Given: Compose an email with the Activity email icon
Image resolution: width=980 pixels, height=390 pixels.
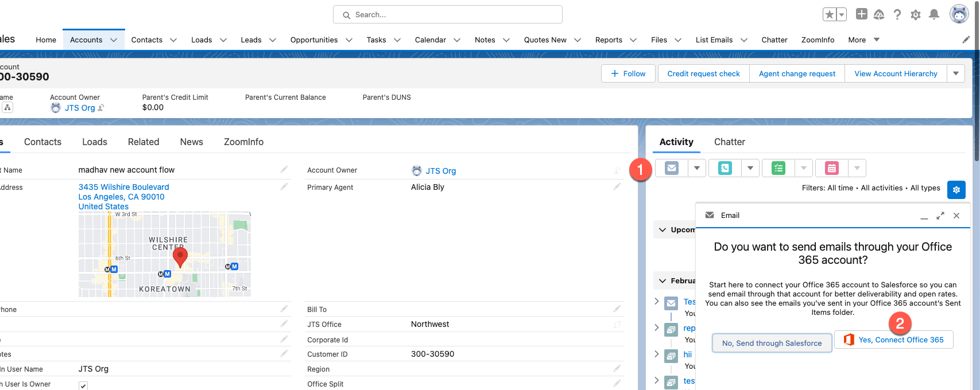Looking at the screenshot, I should (672, 168).
